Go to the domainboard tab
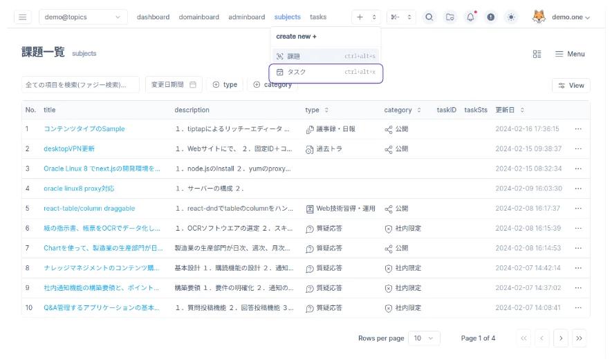The height and width of the screenshot is (364, 612). point(198,17)
